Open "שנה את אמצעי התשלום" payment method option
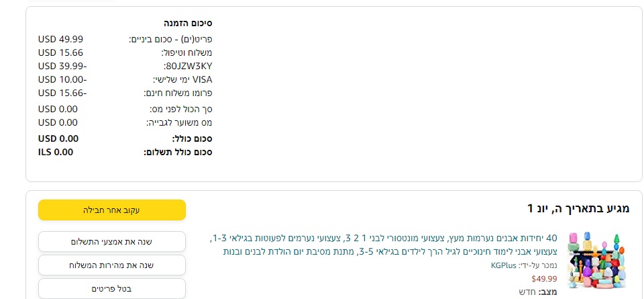Viewport: 644px width, 299px height. (x=112, y=242)
